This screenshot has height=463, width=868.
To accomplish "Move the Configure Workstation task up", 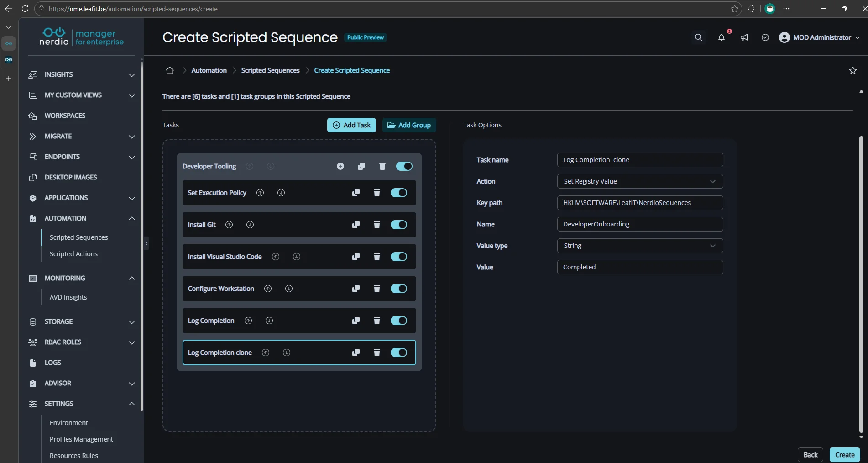I will pyautogui.click(x=268, y=289).
